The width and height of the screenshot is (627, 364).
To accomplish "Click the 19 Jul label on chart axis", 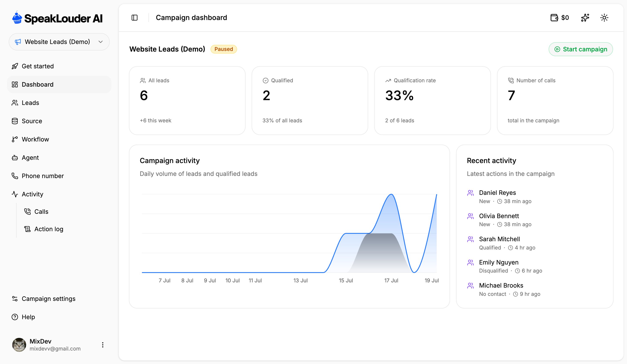I will click(x=431, y=281).
